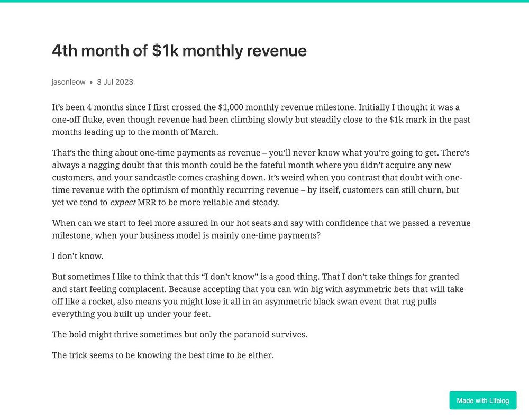Click the dot separator between author and date
529x420 pixels.
tap(91, 83)
